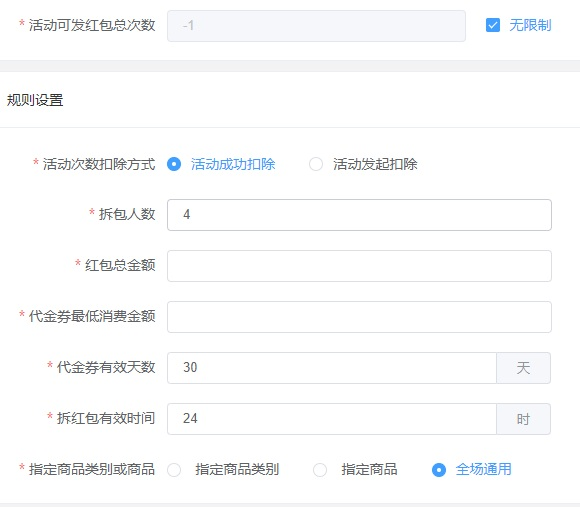This screenshot has height=509, width=581.
Task: Click the 规则设置 section heading
Action: coord(35,100)
